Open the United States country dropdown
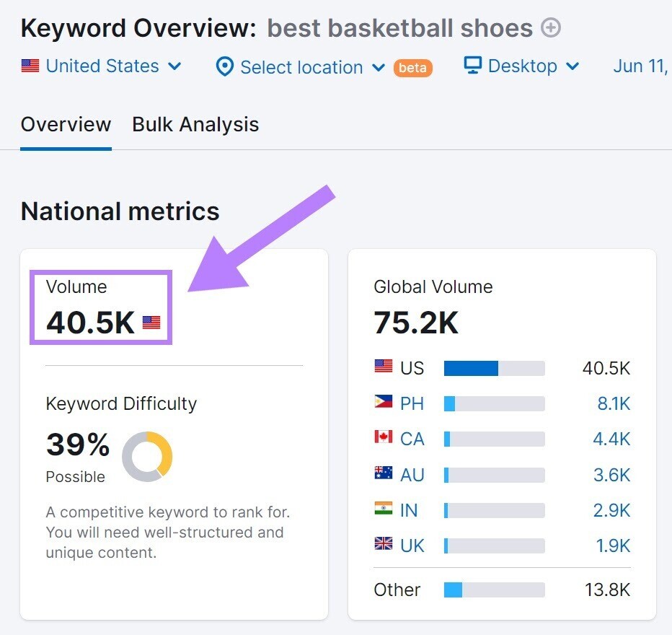The width and height of the screenshot is (672, 635). (x=102, y=66)
